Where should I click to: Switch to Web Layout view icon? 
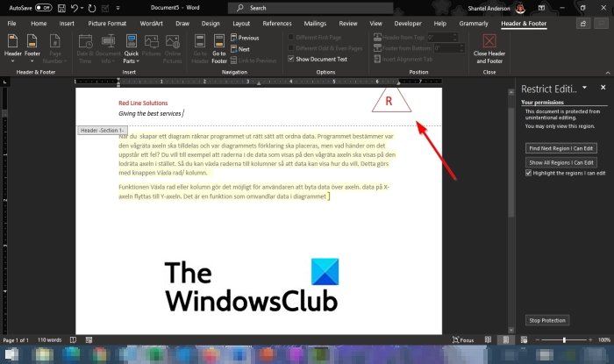pos(524,339)
